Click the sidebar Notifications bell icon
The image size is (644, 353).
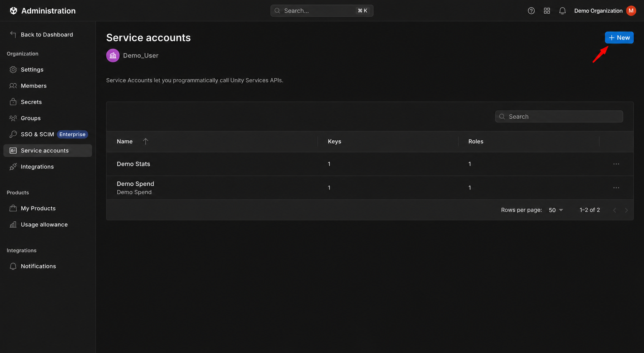(x=13, y=266)
